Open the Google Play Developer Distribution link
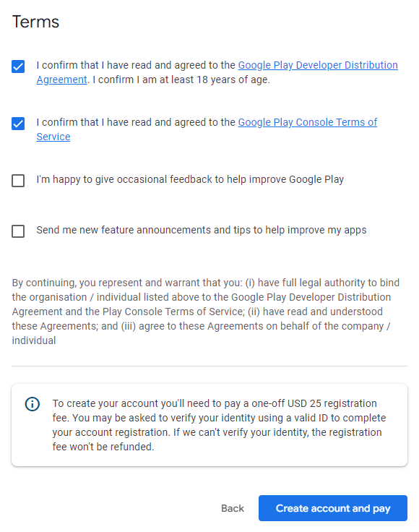The height and width of the screenshot is (532, 419). coord(318,65)
